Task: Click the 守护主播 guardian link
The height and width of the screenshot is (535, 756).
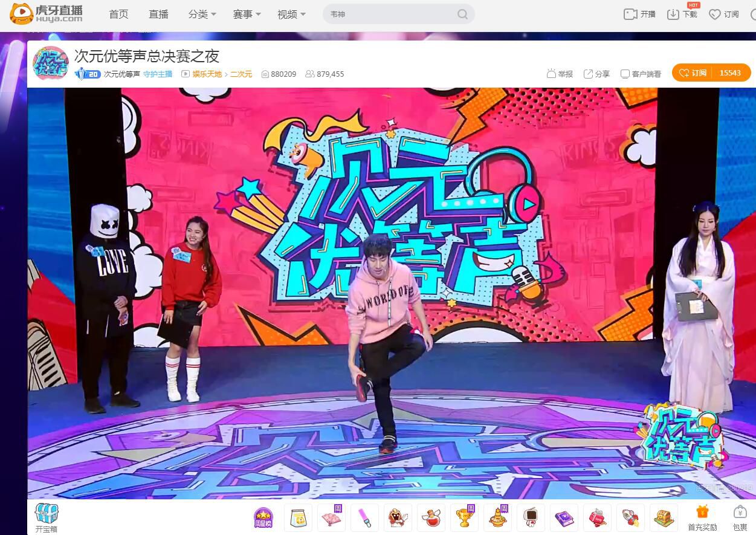Action: point(158,74)
